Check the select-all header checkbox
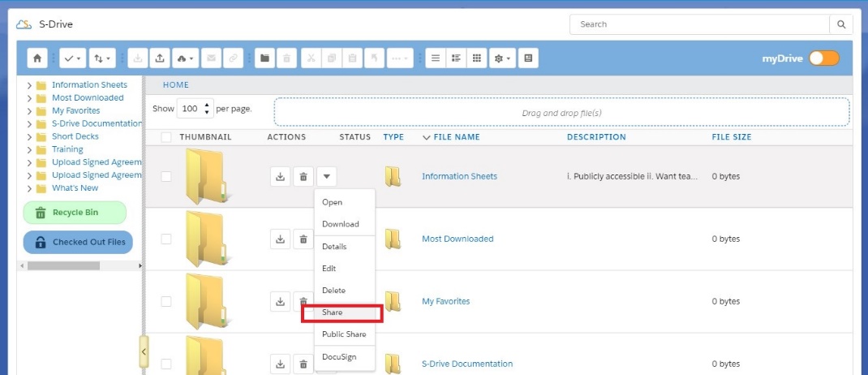 click(166, 137)
